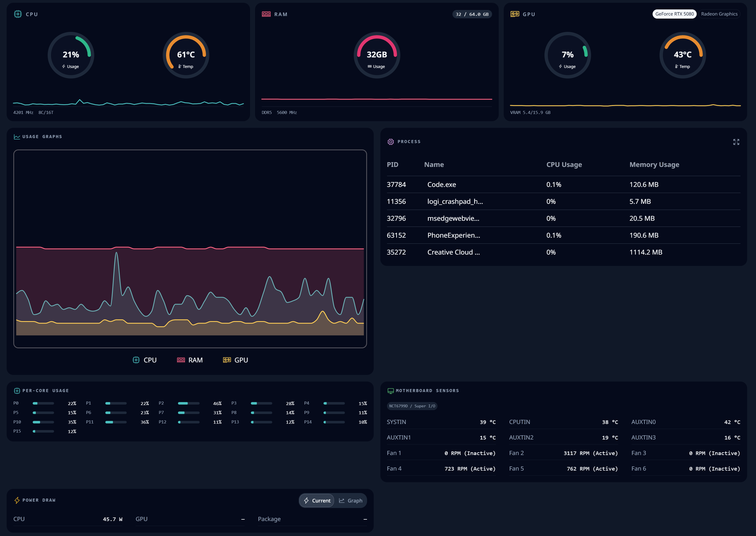This screenshot has height=536, width=756.
Task: Expand the Process panel with the fullscreen icon
Action: point(736,142)
